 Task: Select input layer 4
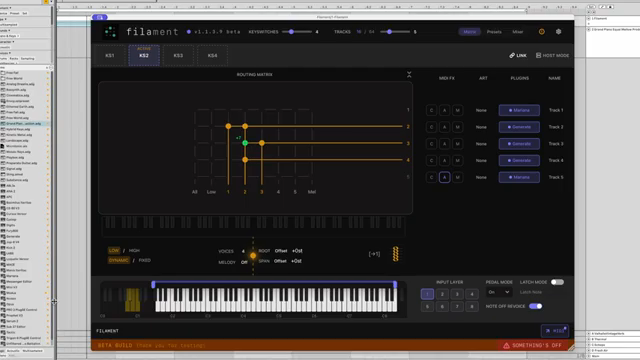point(472,294)
